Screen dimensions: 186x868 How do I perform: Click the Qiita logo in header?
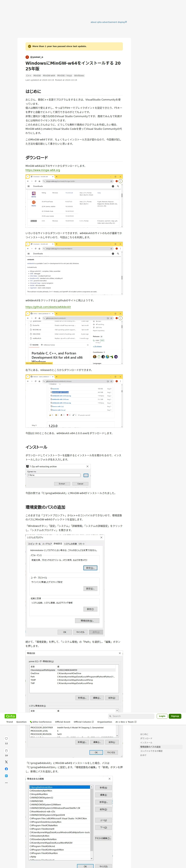coord(10,716)
